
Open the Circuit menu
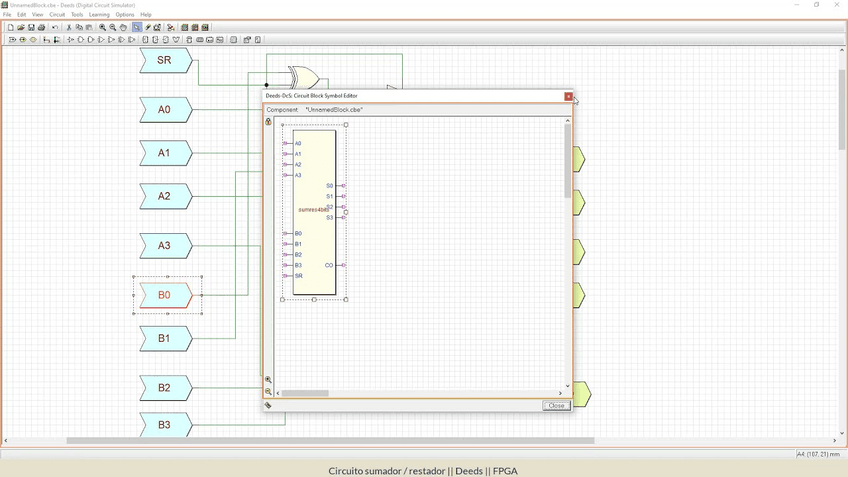pyautogui.click(x=57, y=15)
